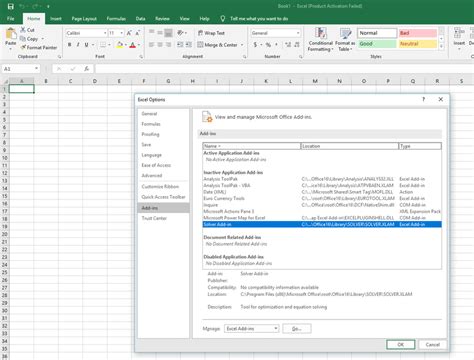The height and width of the screenshot is (360, 474).
Task: Click Cancel in Excel Options
Action: (x=432, y=345)
